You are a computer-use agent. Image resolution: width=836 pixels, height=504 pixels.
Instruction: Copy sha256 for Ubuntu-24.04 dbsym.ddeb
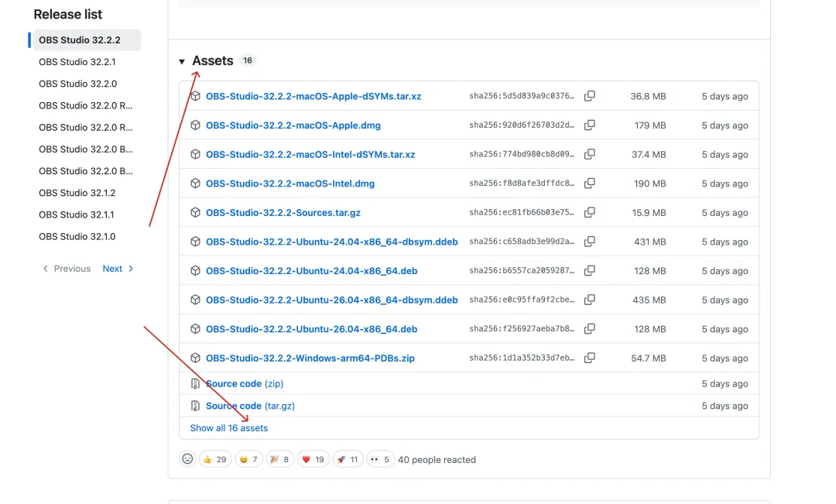(x=589, y=241)
